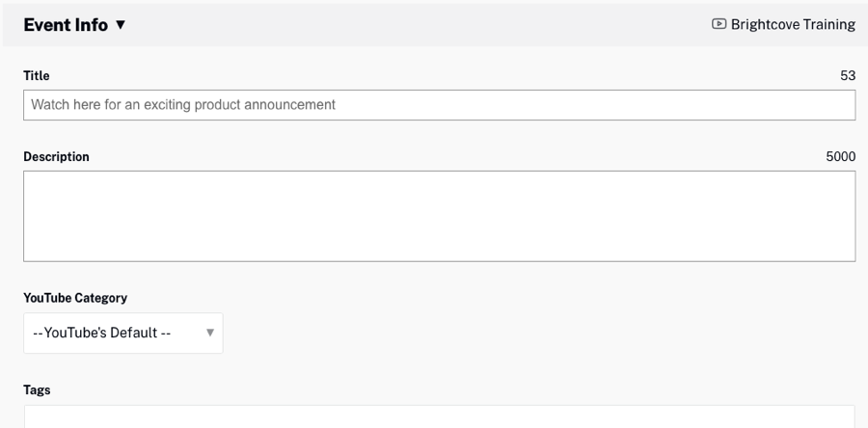This screenshot has width=868, height=428.
Task: Click the Title character counter showing 53
Action: click(848, 76)
